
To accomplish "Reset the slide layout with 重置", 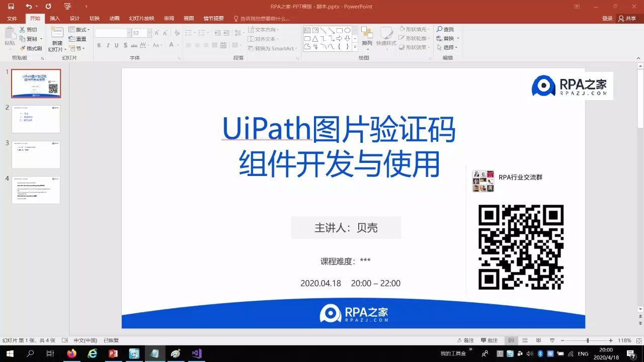I will pos(77,39).
